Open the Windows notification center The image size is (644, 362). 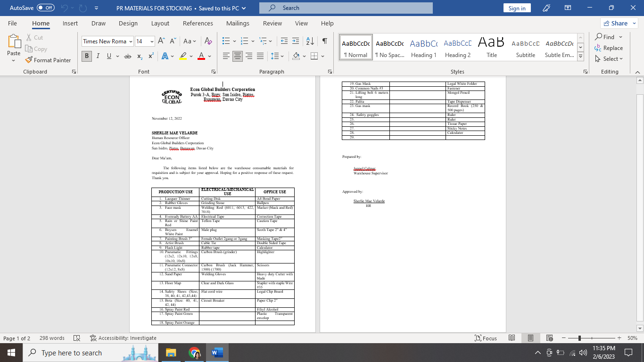click(x=628, y=353)
